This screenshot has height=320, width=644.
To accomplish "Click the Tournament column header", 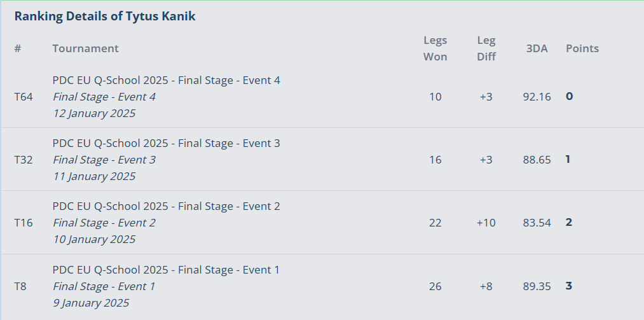I will pyautogui.click(x=85, y=48).
